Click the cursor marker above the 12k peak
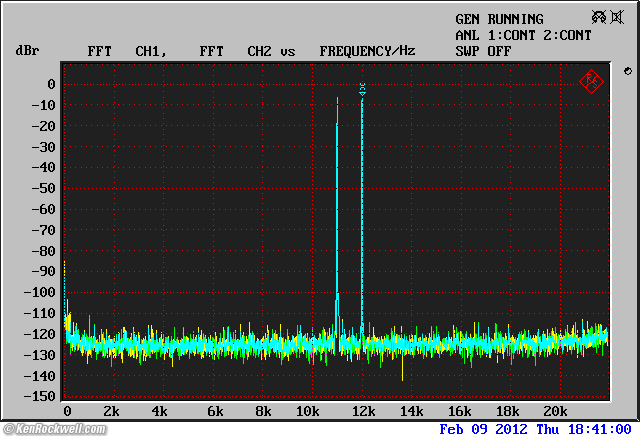This screenshot has height=436, width=640. click(x=362, y=90)
